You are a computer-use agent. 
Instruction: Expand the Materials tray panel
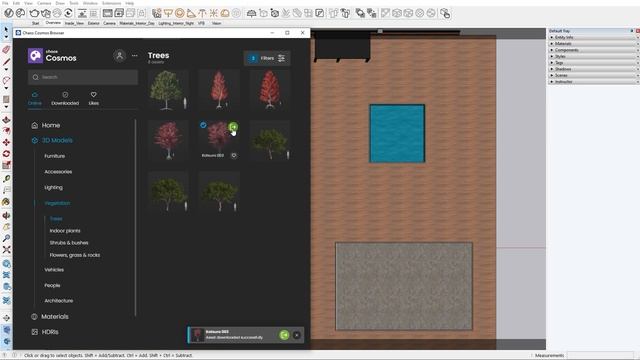coord(593,44)
